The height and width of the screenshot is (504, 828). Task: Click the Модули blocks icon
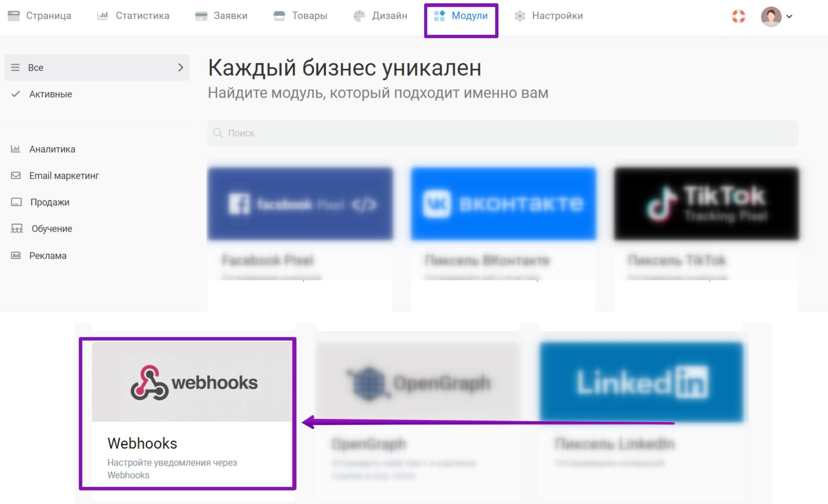click(x=439, y=16)
